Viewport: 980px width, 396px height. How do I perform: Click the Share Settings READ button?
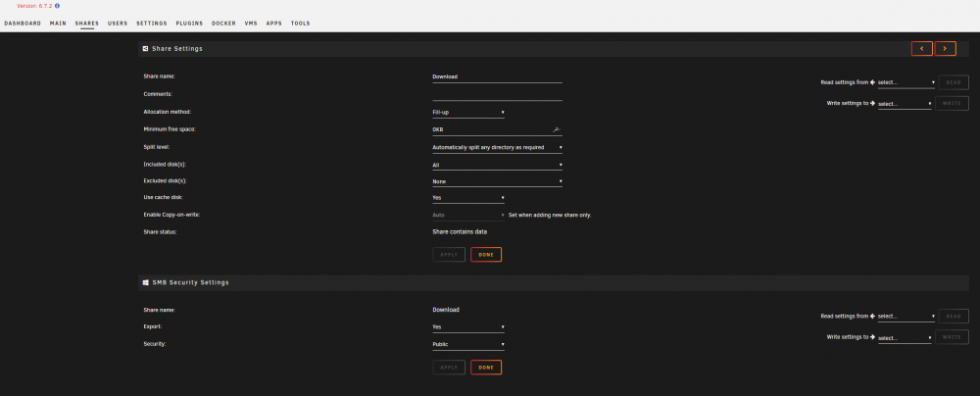click(954, 82)
